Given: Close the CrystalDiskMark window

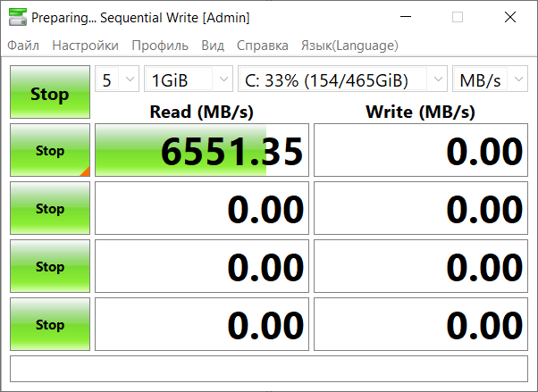Looking at the screenshot, I should [510, 17].
